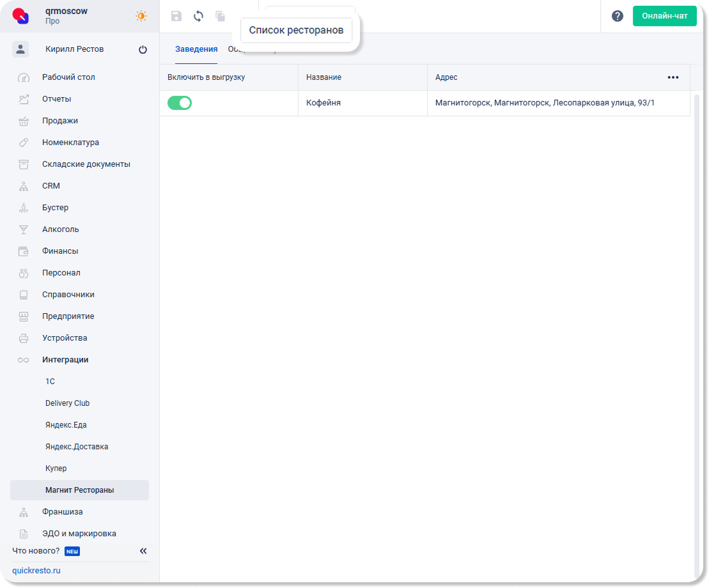Switch to the Заведения tab
This screenshot has height=588, width=709.
196,49
